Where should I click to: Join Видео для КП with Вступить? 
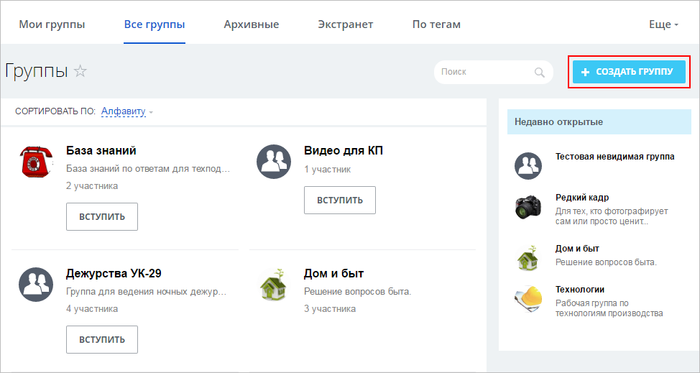(x=340, y=200)
